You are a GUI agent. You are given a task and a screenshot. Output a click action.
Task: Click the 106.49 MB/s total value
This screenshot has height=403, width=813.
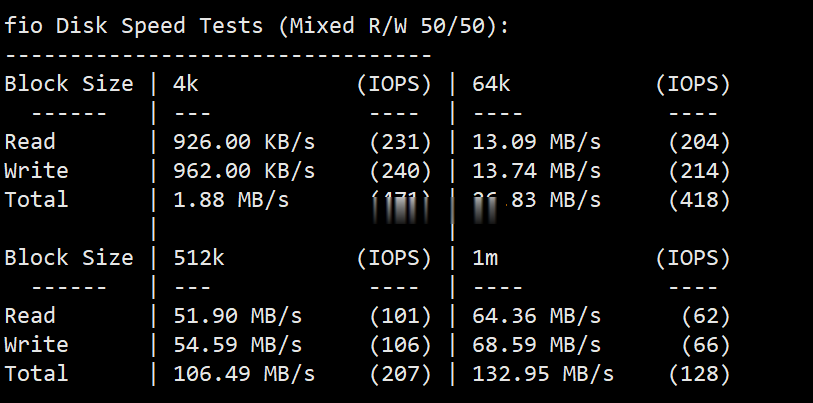244,374
